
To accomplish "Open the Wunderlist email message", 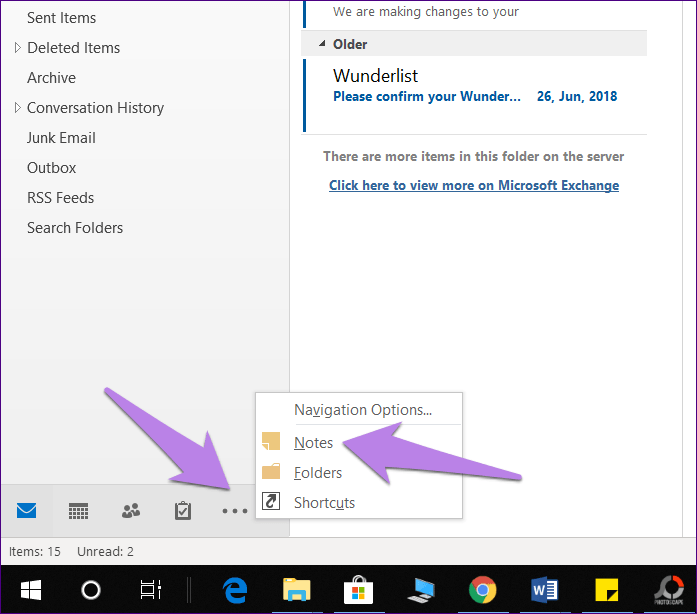I will click(x=475, y=95).
